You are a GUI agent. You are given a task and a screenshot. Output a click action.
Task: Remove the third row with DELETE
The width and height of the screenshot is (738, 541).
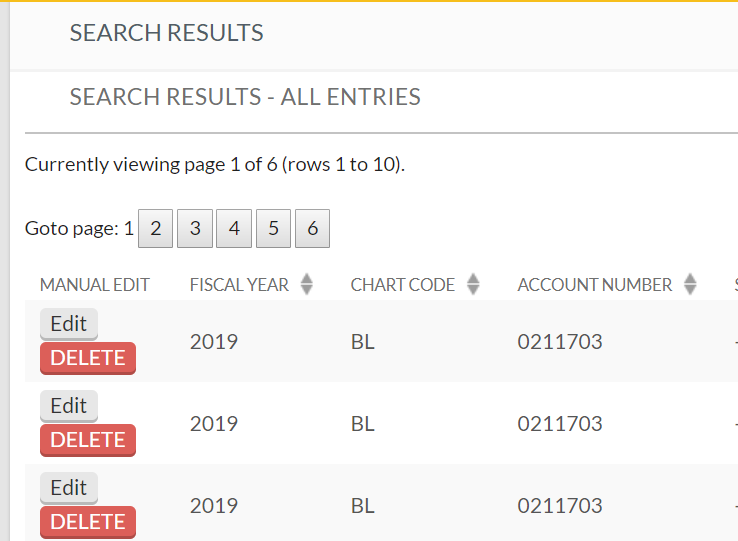tap(88, 522)
